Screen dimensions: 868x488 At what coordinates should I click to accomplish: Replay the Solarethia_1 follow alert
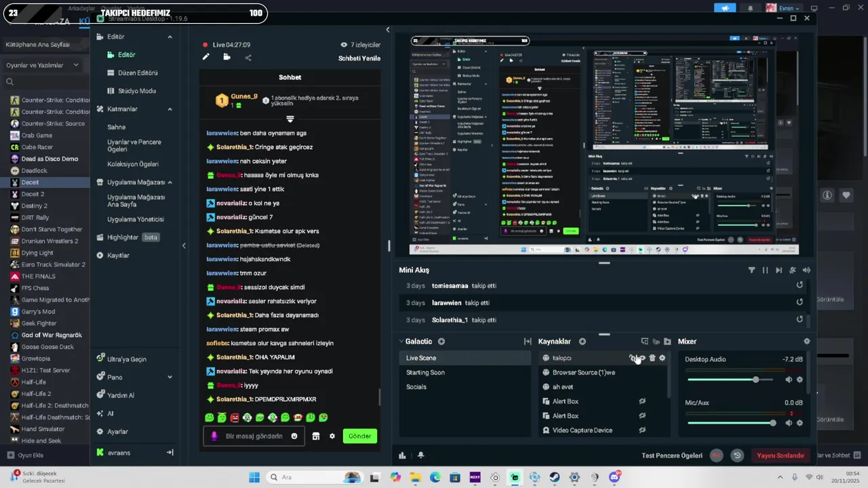point(800,319)
